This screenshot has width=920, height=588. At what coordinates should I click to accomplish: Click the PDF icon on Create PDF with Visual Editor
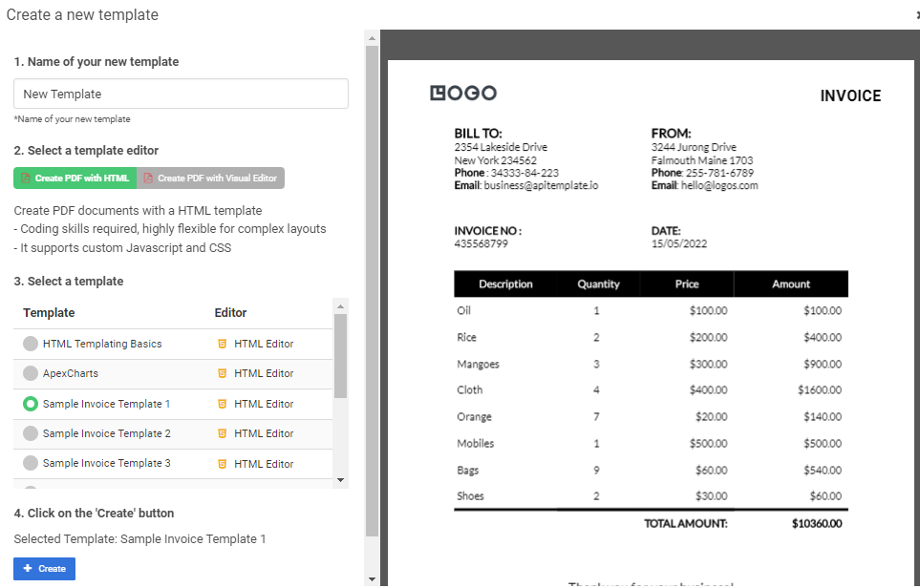150,178
